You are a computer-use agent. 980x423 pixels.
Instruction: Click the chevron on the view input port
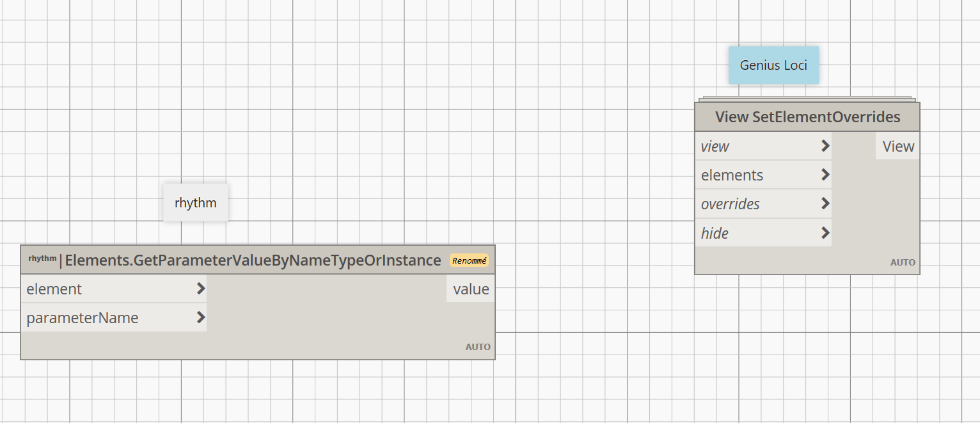(x=825, y=146)
